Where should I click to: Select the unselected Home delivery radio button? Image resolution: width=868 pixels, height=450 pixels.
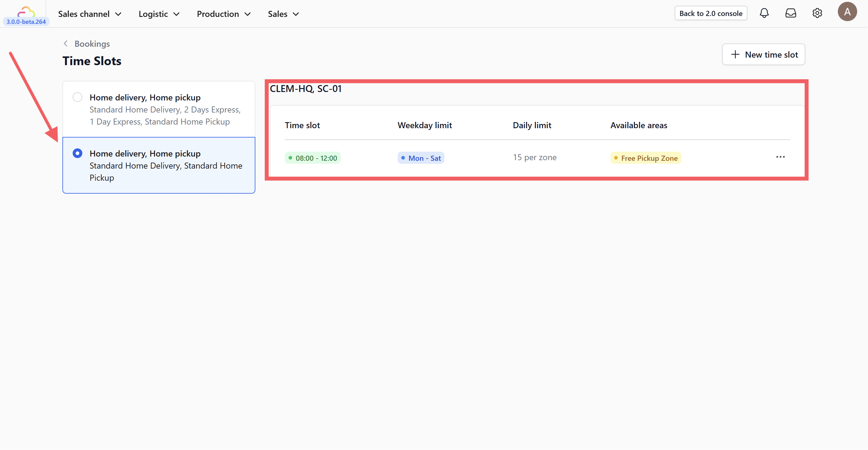pos(77,97)
